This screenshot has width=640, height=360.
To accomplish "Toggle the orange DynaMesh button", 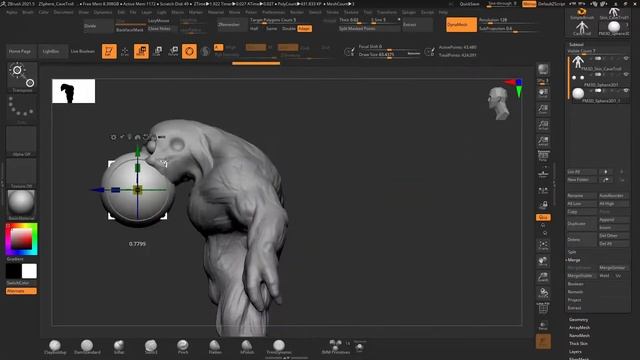I will pyautogui.click(x=461, y=25).
